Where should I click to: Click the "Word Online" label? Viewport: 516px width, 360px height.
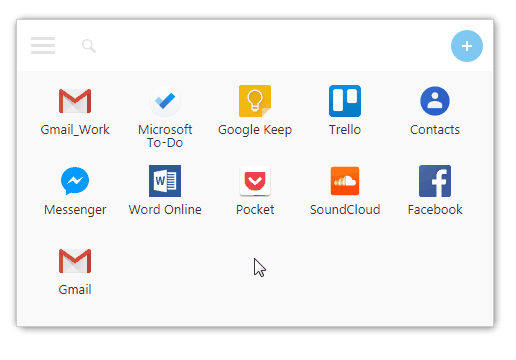(165, 210)
